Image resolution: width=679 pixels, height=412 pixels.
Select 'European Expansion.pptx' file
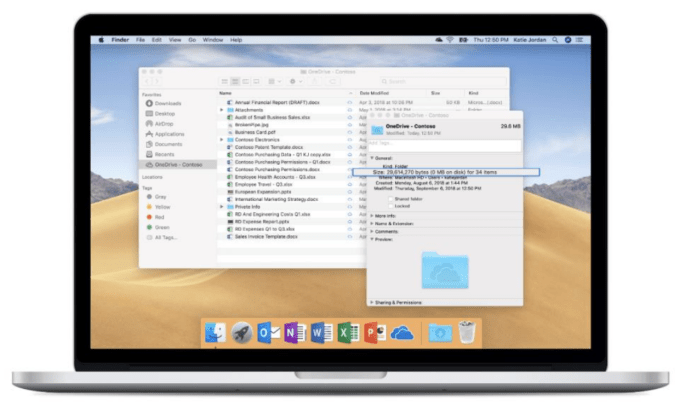point(262,192)
